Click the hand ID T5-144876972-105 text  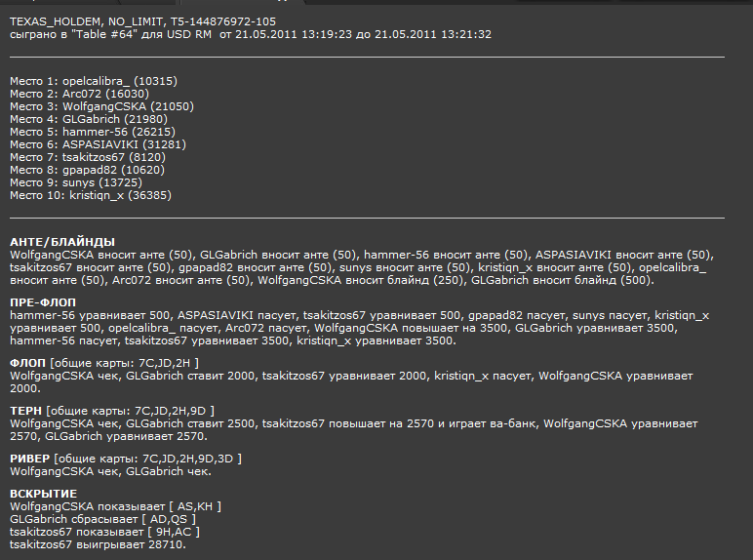coord(223,21)
